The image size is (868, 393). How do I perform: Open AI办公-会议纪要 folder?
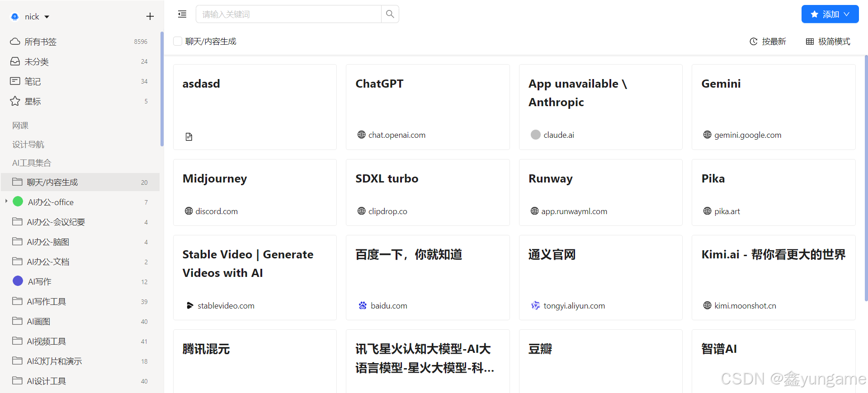click(80, 222)
